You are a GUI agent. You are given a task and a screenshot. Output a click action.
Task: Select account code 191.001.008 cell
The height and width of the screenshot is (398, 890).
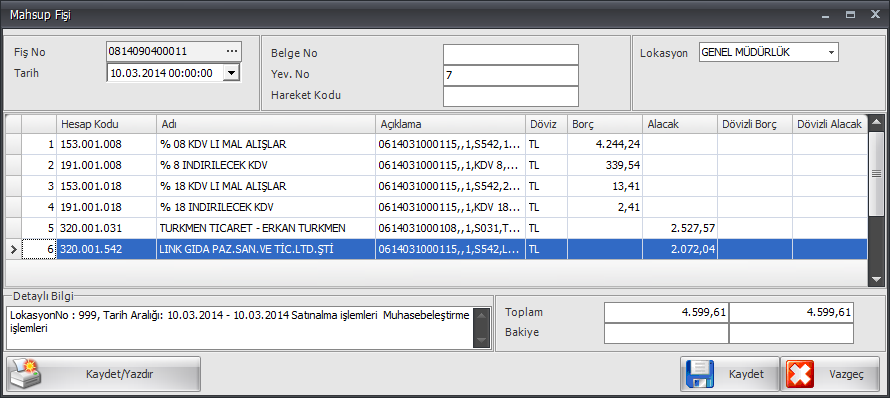106,165
